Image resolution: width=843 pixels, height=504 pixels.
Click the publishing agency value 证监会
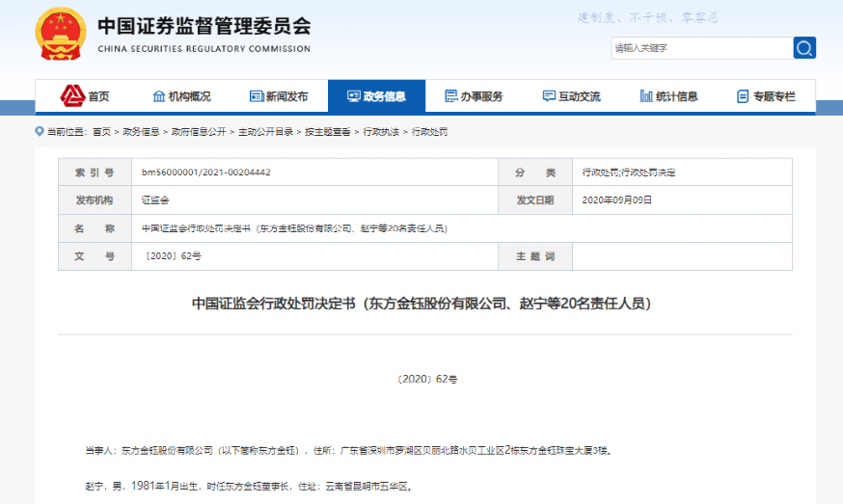click(155, 200)
